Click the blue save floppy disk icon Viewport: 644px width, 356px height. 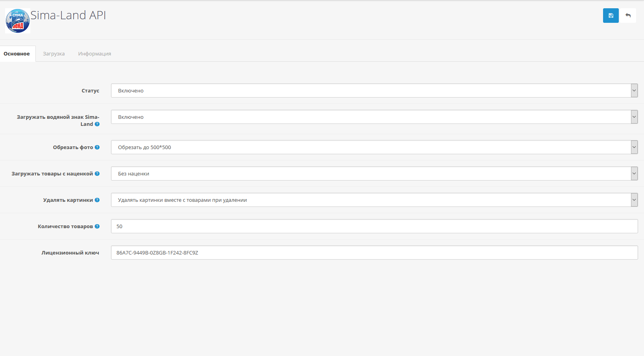[611, 16]
